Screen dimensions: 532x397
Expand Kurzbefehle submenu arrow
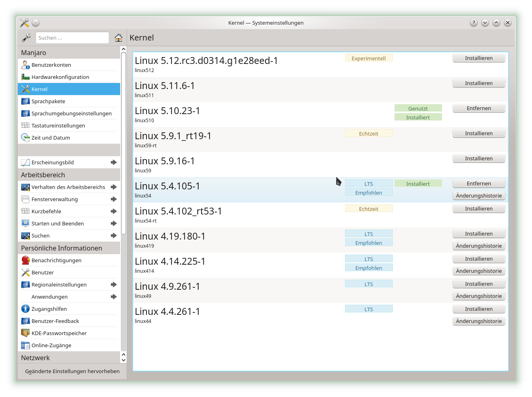point(114,211)
